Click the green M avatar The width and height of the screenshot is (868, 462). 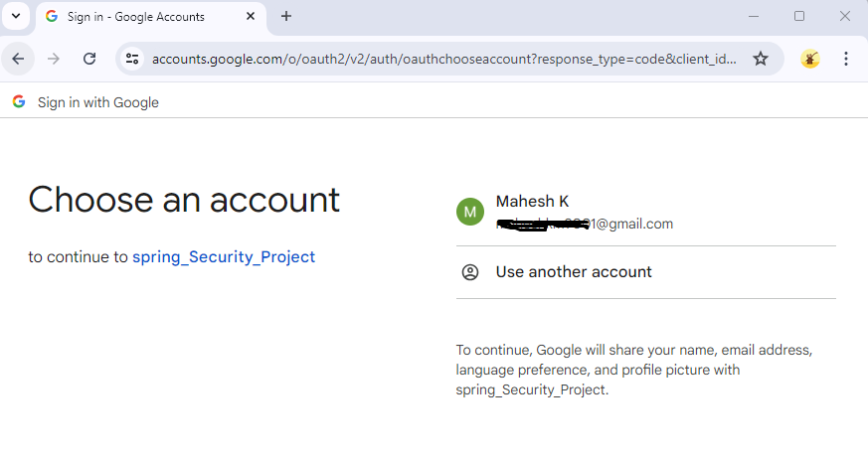(470, 212)
